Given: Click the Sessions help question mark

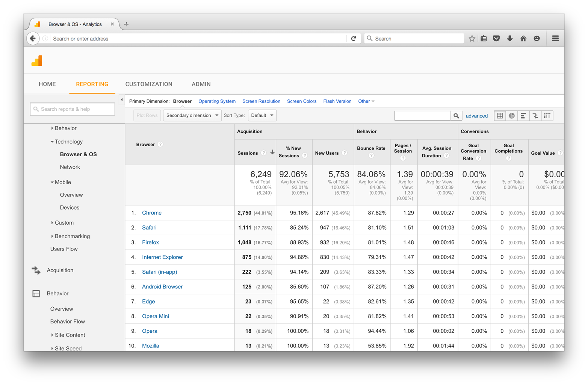Looking at the screenshot, I should (x=263, y=153).
